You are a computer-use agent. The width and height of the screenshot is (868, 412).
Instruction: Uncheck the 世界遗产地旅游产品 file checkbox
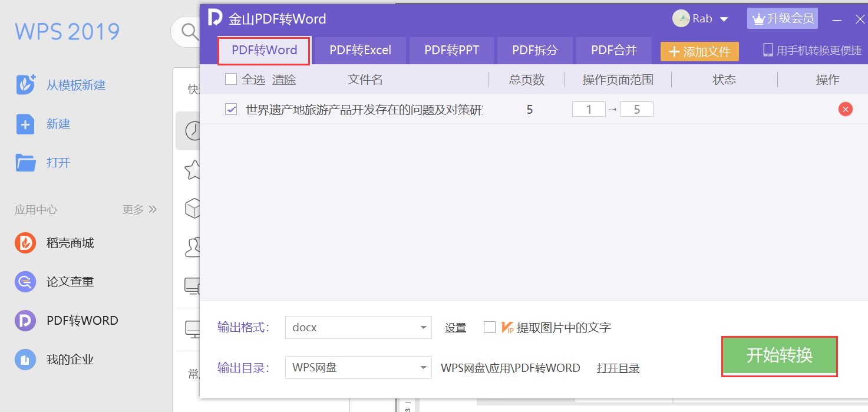tap(231, 109)
